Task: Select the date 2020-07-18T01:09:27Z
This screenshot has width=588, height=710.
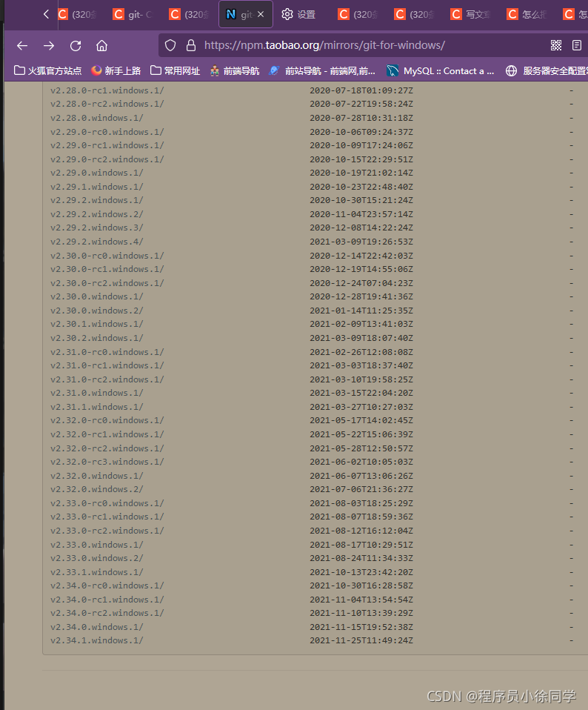Action: (361, 90)
